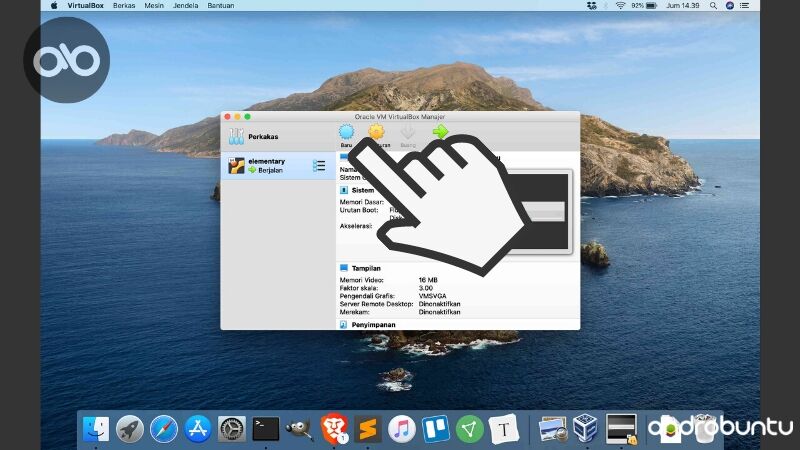
Task: Open Typora from the dock
Action: point(504,429)
